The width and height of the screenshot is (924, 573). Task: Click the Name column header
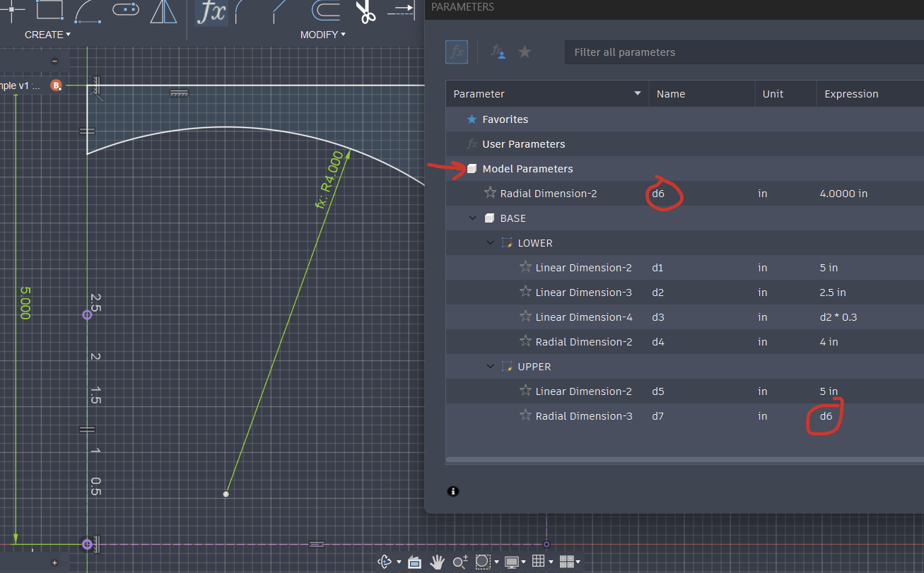pyautogui.click(x=701, y=94)
